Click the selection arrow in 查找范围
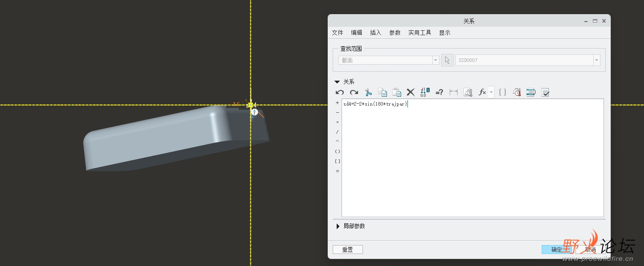The image size is (644, 266). coord(447,60)
